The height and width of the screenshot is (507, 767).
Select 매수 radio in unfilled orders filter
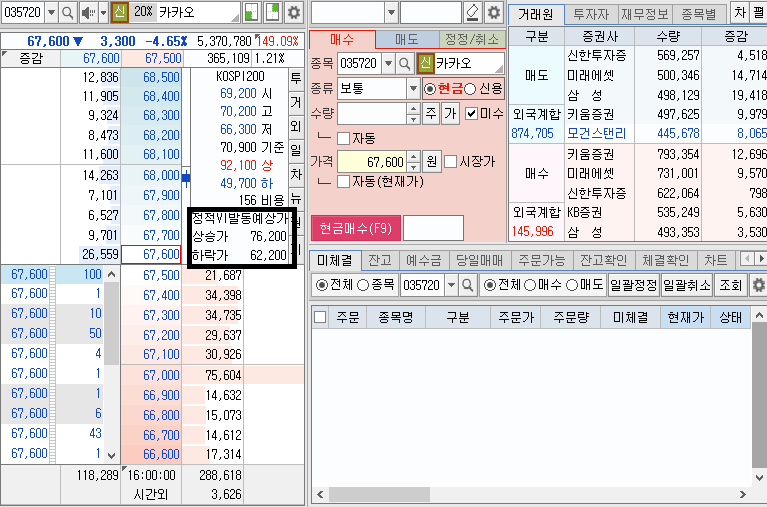pos(530,285)
